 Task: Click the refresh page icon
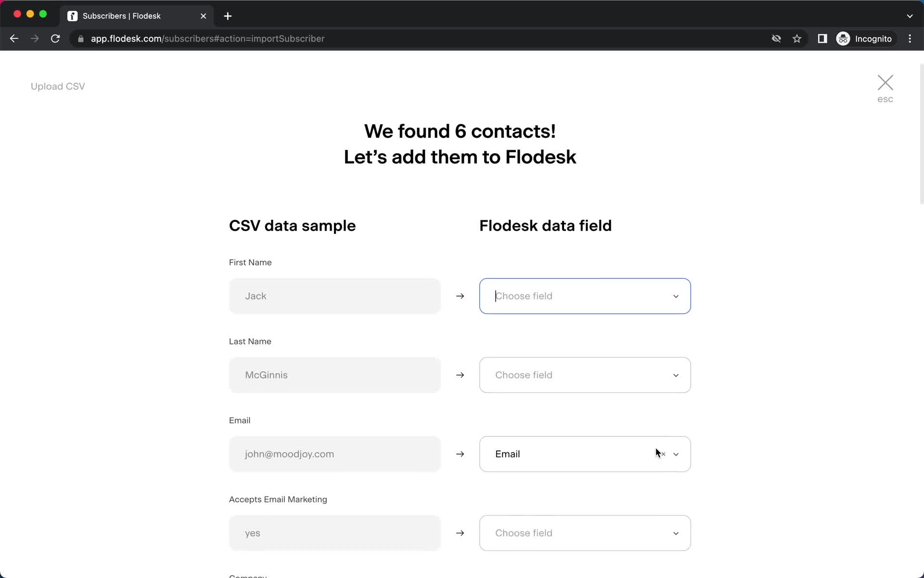click(56, 39)
